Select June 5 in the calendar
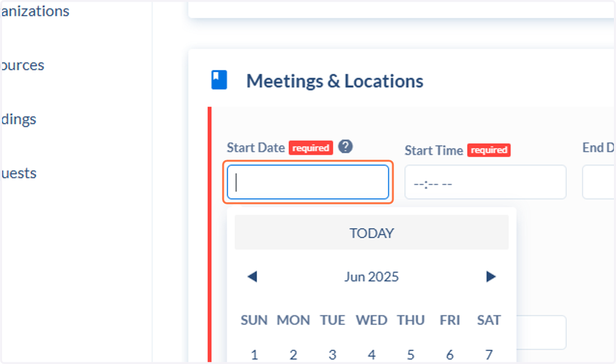The height and width of the screenshot is (364, 616). coord(411,354)
